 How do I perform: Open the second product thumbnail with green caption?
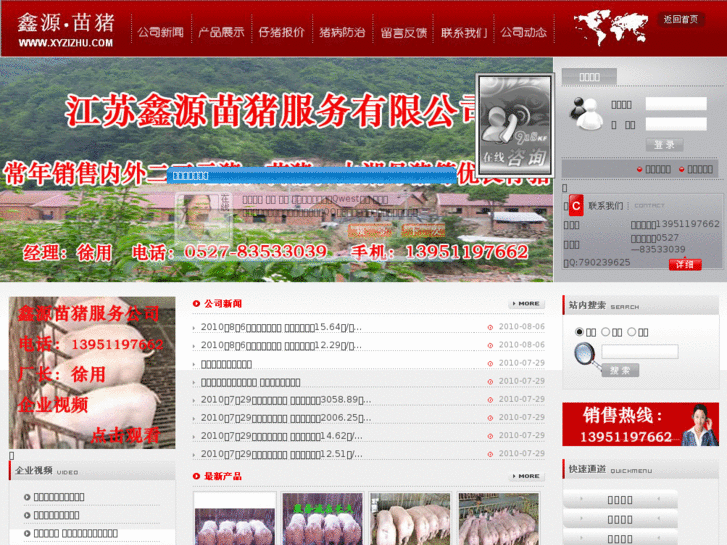(x=322, y=519)
